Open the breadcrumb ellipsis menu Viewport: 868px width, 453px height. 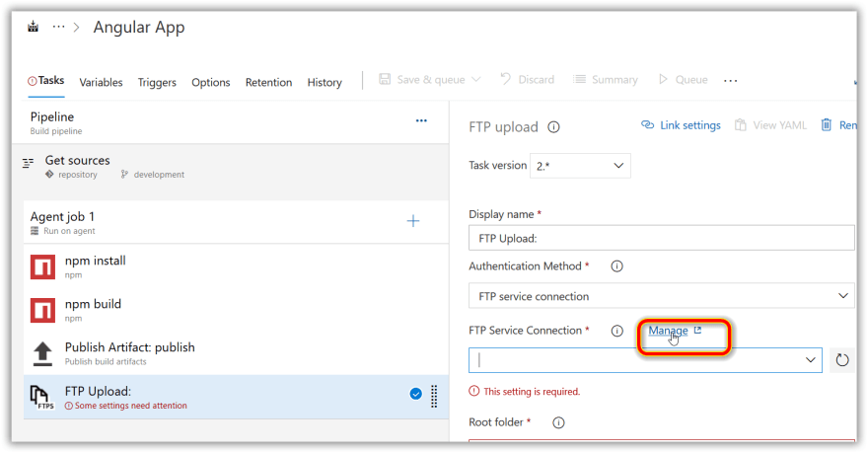(58, 27)
